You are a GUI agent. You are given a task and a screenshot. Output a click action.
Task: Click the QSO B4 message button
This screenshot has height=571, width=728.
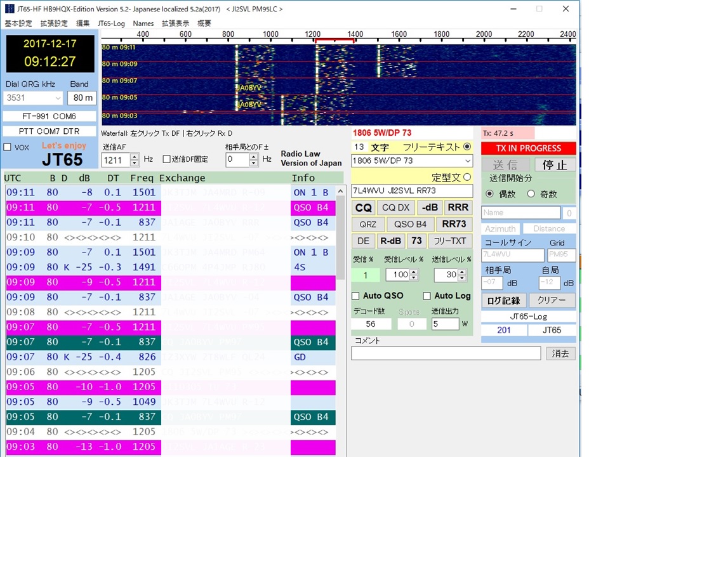[x=411, y=224]
